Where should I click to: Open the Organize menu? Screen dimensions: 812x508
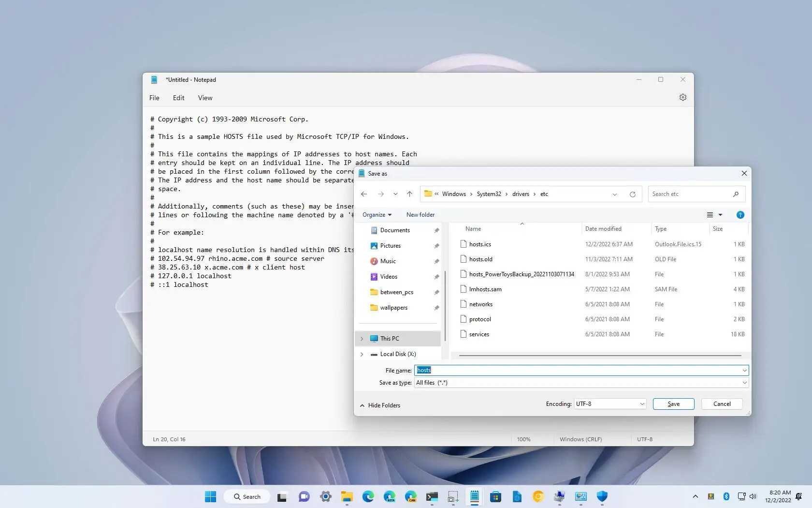(x=377, y=215)
